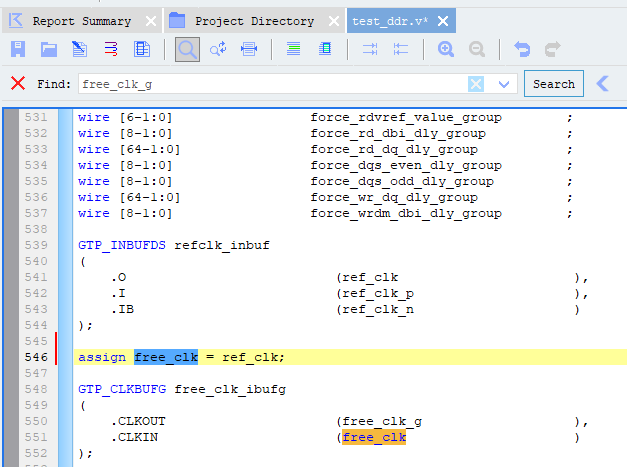Click the Print icon

tap(249, 49)
